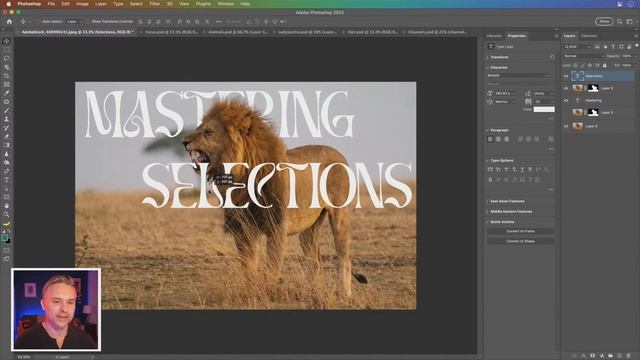The image size is (640, 360).
Task: Toggle Auto-Select checkbox in options bar
Action: [x=39, y=22]
